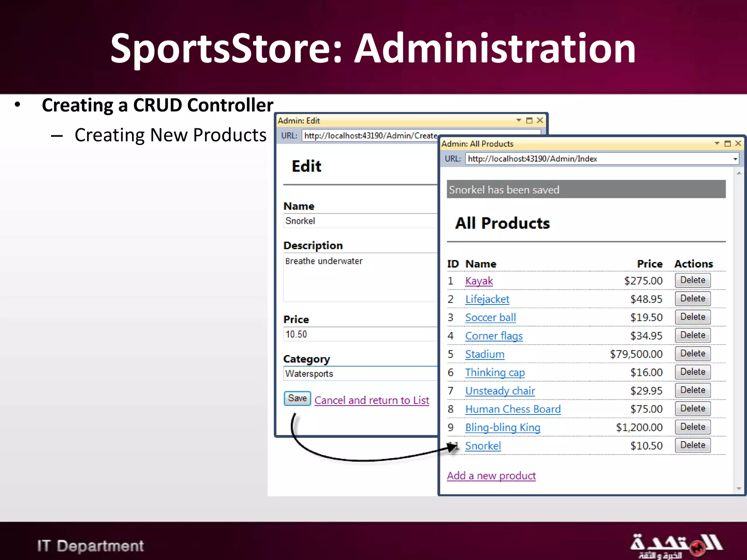The width and height of the screenshot is (747, 560).
Task: Delete the Corner flags row
Action: pos(693,335)
